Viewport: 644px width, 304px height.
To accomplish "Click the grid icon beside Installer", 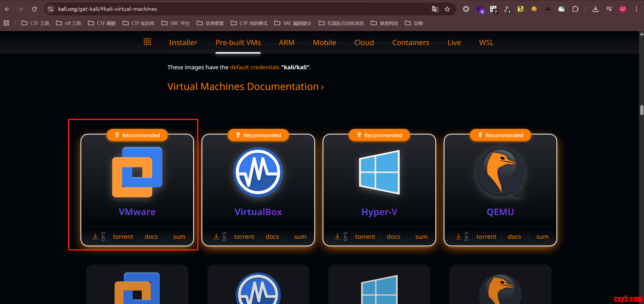I will [147, 42].
